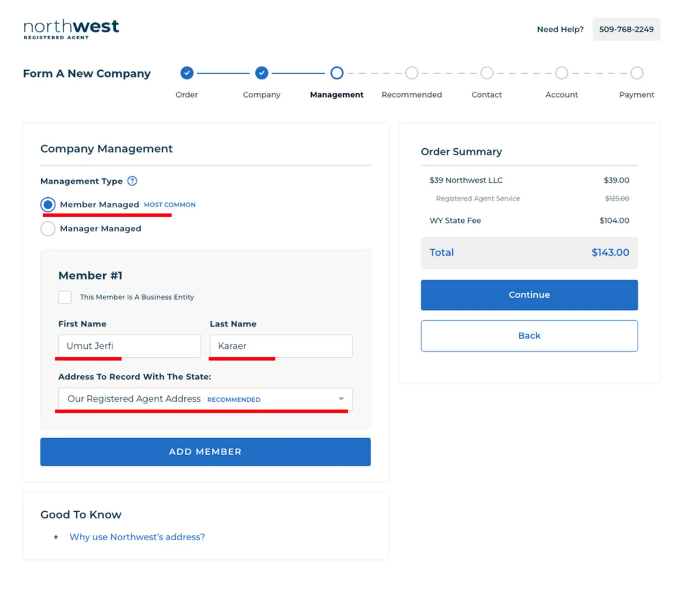The image size is (684, 616).
Task: Click the Total label in Order Summary
Action: pyautogui.click(x=442, y=252)
